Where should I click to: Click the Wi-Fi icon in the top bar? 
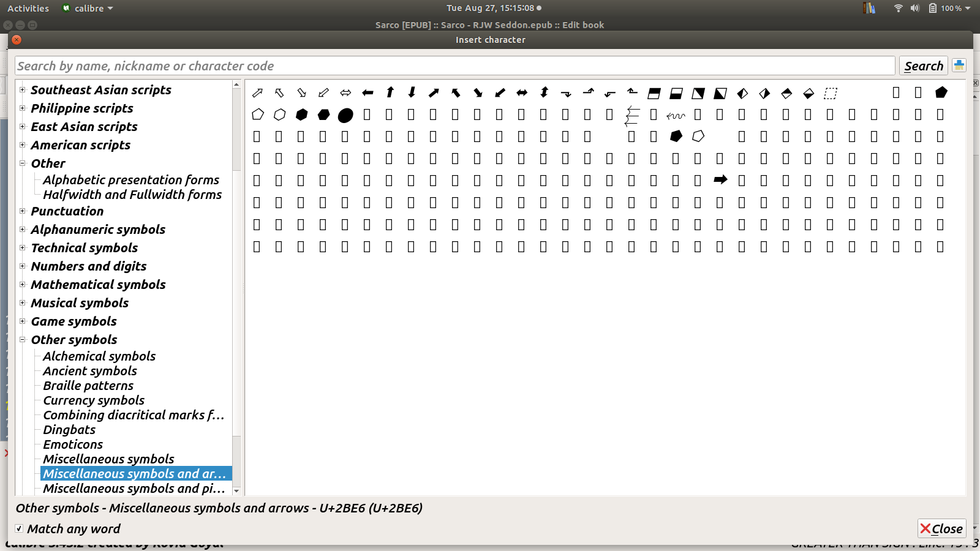(x=899, y=8)
